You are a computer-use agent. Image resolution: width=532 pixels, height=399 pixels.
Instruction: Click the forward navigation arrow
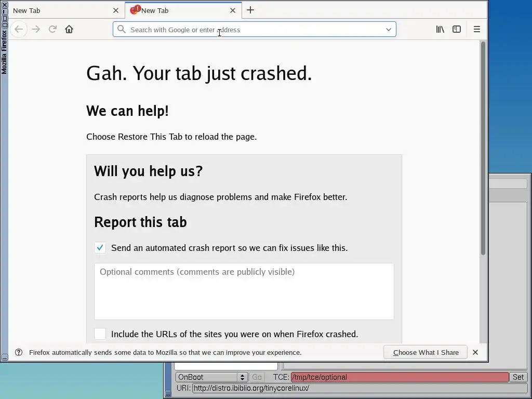pos(36,29)
